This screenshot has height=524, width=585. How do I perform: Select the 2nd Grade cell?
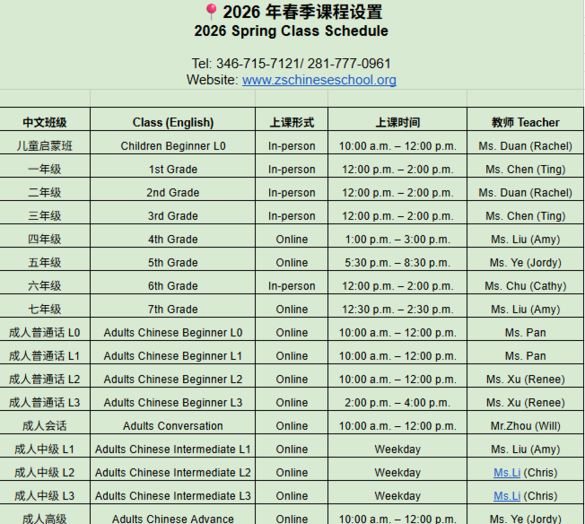coord(173,190)
